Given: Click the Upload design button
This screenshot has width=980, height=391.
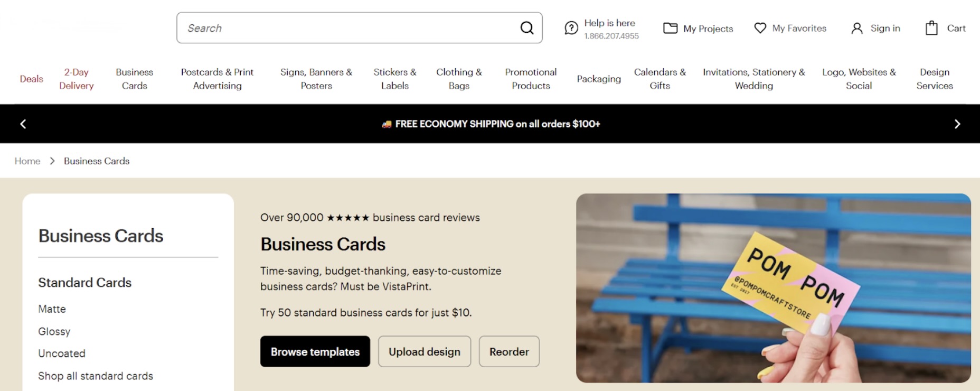Looking at the screenshot, I should click(424, 351).
